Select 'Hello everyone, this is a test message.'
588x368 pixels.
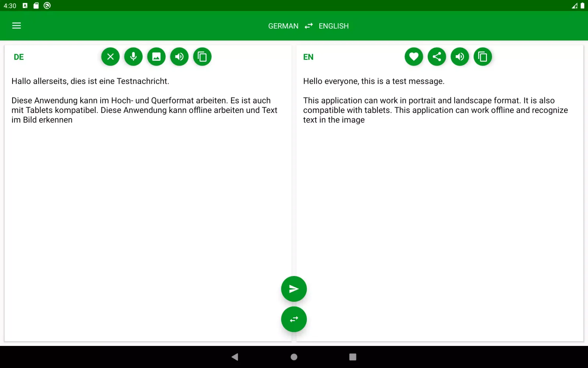coord(374,81)
